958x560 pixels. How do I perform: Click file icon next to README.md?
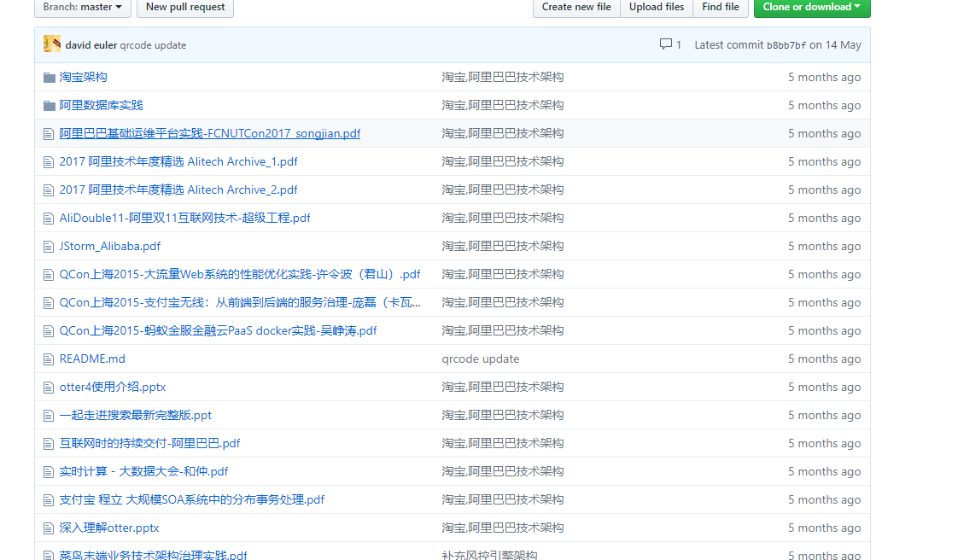(x=49, y=359)
